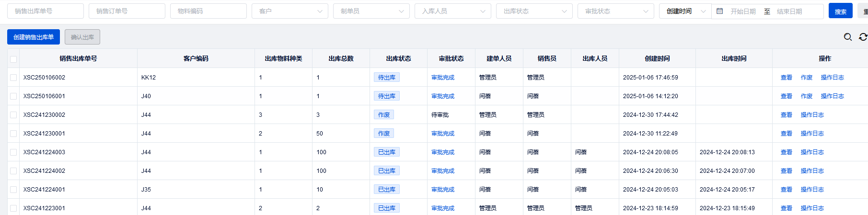Click 作废 for XSC250106002

(807, 78)
